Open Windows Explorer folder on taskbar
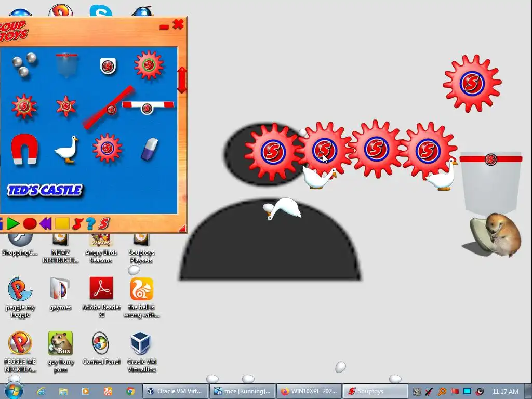The height and width of the screenshot is (399, 532). (63, 391)
